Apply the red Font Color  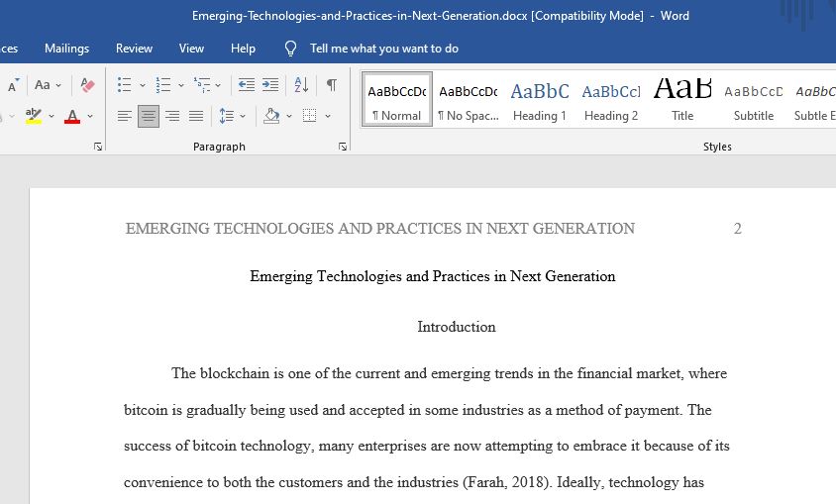point(72,116)
